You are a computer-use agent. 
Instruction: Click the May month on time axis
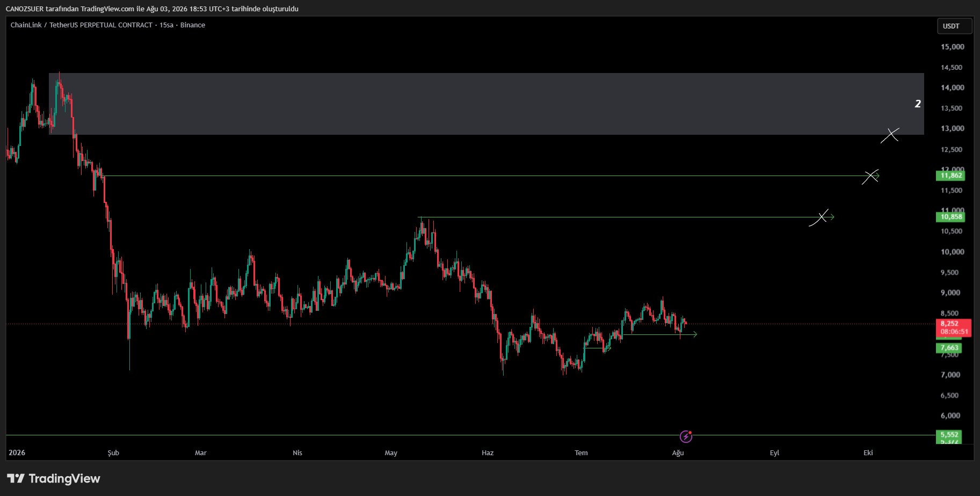coord(391,453)
